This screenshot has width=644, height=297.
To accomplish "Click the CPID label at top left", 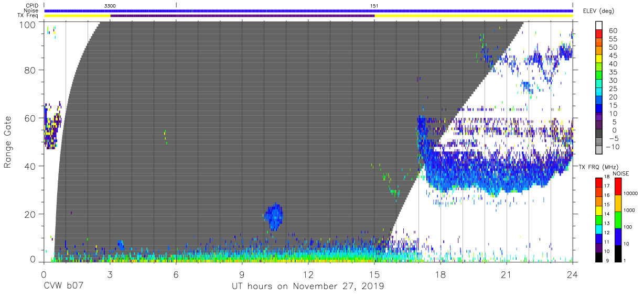I will (x=31, y=6).
